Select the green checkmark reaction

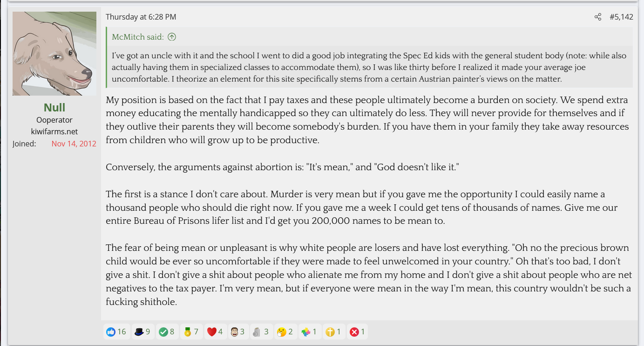point(167,332)
